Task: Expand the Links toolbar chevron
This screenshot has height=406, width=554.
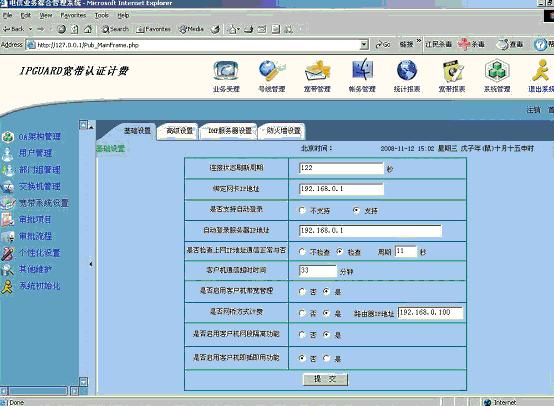Action: 418,41
